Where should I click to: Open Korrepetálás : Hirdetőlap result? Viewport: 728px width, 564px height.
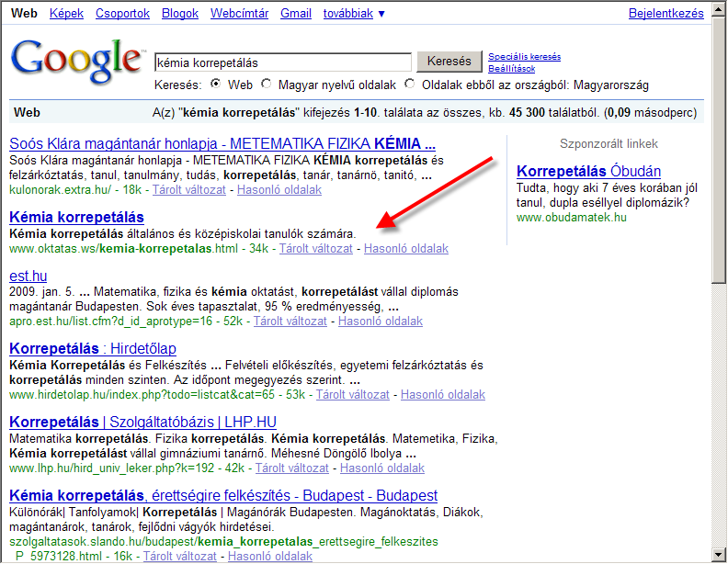pos(93,348)
